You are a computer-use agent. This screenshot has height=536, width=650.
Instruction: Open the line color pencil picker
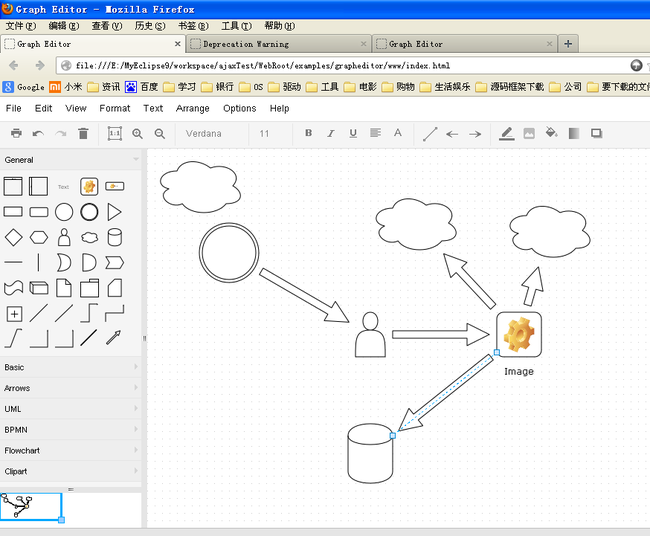click(507, 133)
